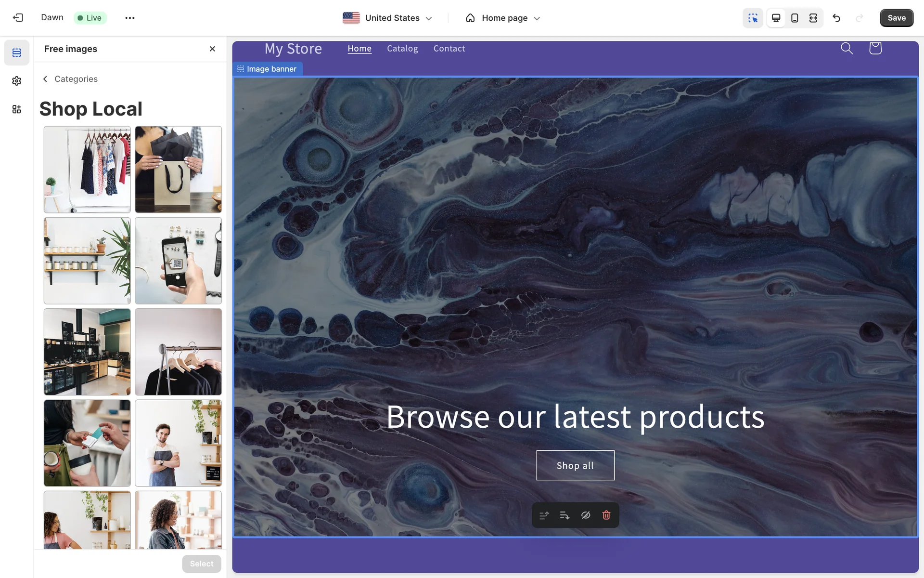
Task: Open the Home page template dropdown
Action: [x=503, y=18]
